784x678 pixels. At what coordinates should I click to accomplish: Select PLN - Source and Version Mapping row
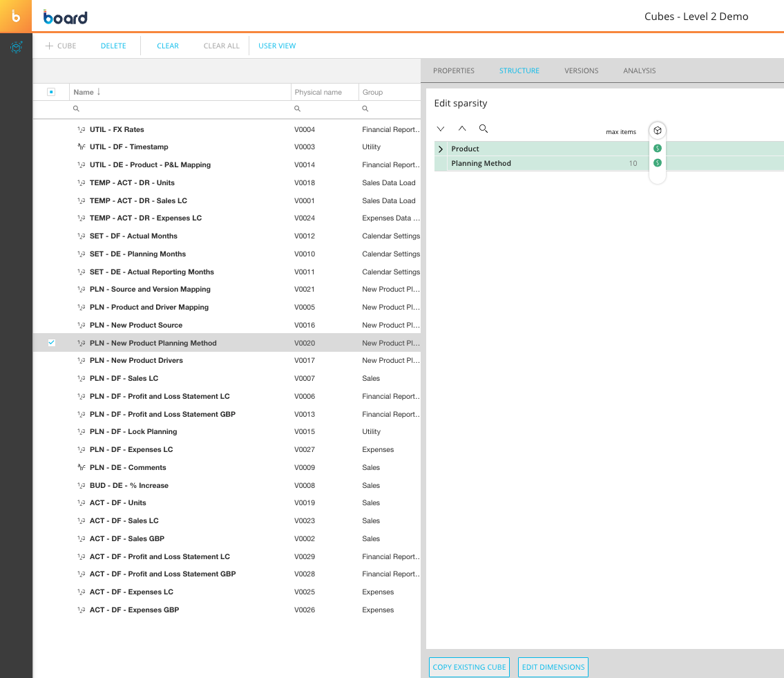(227, 289)
